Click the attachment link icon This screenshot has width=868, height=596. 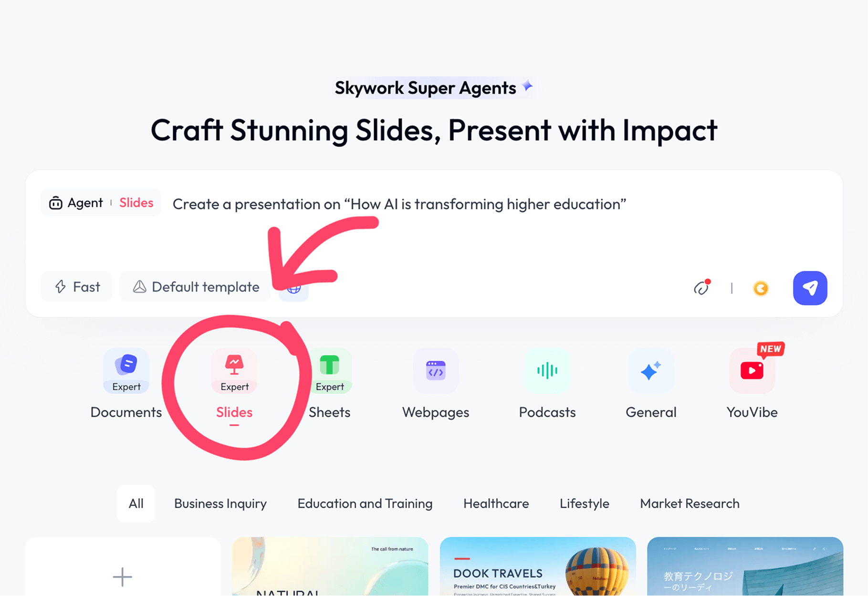tap(701, 288)
